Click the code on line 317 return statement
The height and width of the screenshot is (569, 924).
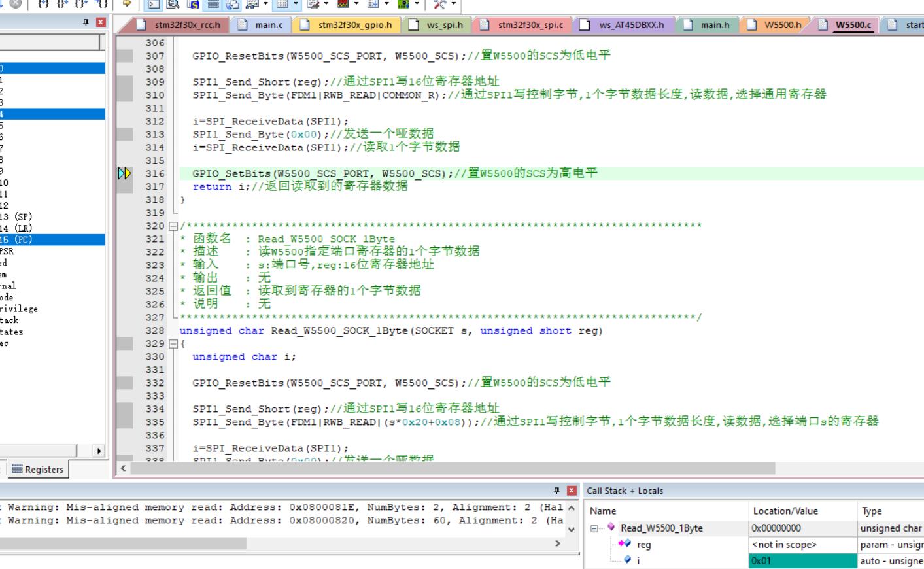(299, 186)
